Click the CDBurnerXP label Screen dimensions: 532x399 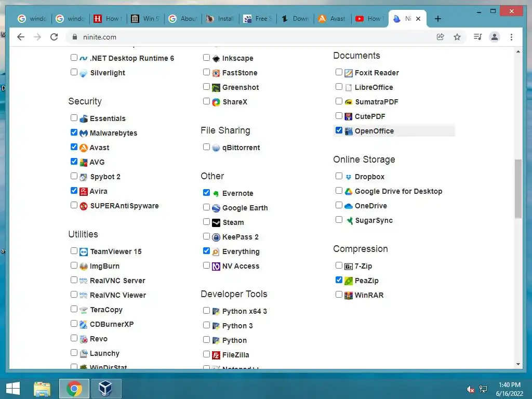(x=112, y=324)
